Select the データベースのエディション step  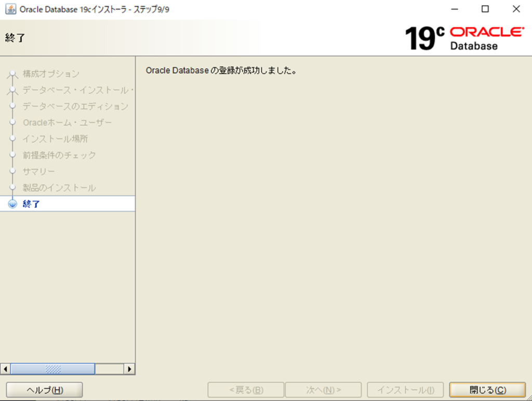click(75, 106)
